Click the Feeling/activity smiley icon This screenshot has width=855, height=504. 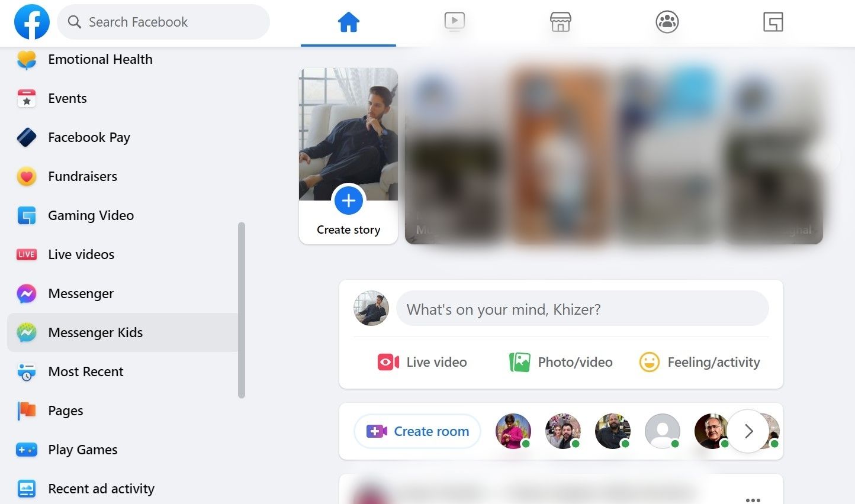click(650, 362)
